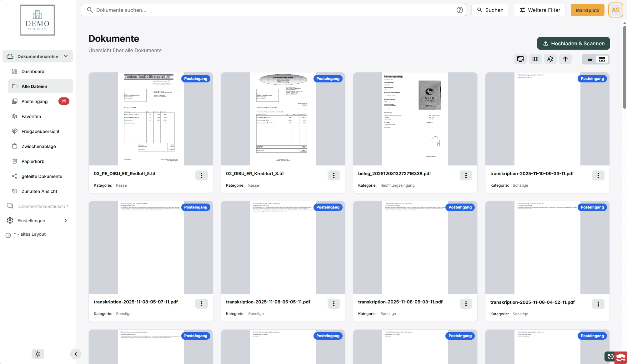627x364 pixels.
Task: Click category Kasse under 02_DIBU_ER_Kreditort_3.tif
Action: [x=253, y=185]
